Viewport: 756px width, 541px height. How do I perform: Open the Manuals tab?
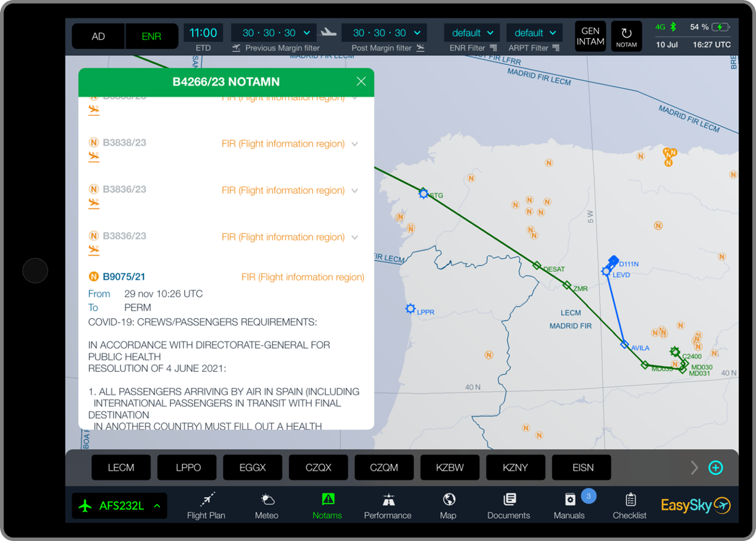coord(569,506)
